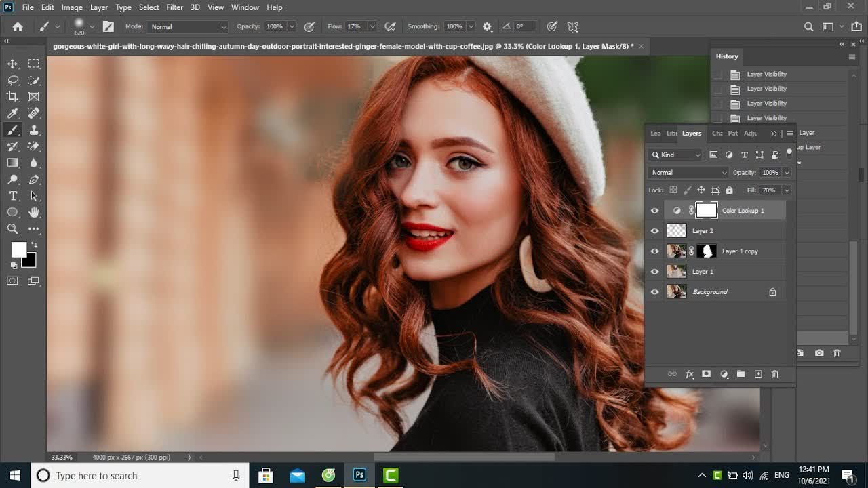Open the brush Opacity dropdown arrow
The image size is (868, 488).
click(x=292, y=26)
